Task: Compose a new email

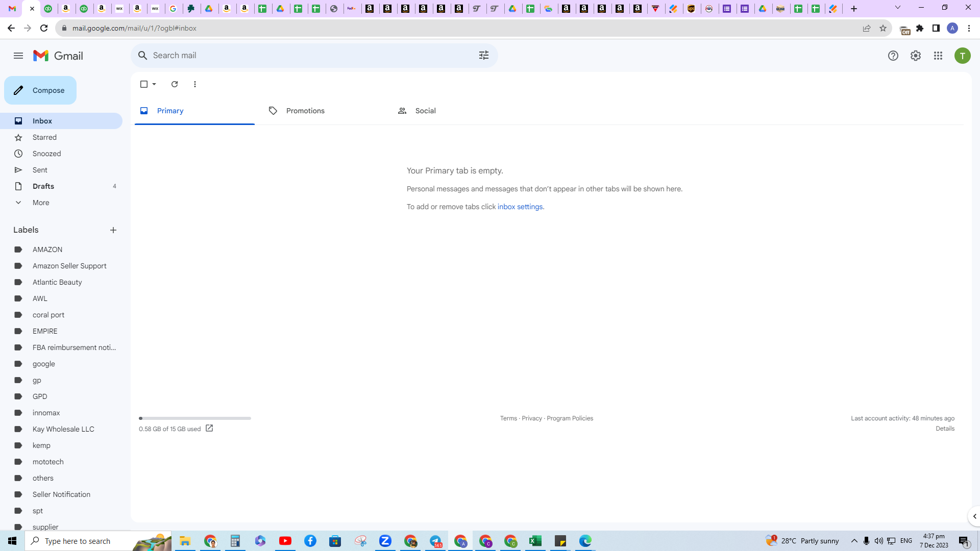Action: tap(40, 90)
